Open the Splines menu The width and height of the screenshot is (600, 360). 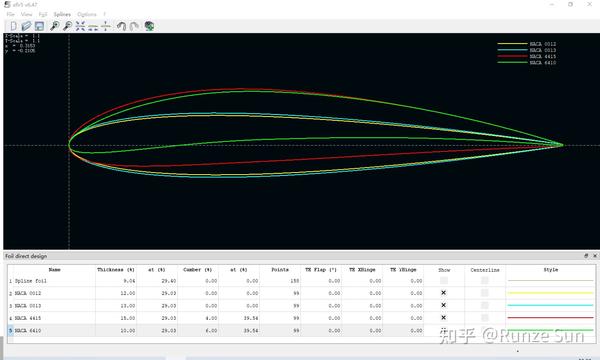(x=62, y=14)
